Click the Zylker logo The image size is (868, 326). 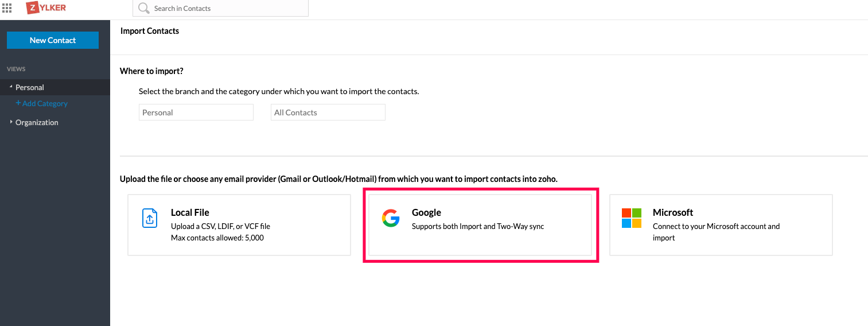point(46,8)
